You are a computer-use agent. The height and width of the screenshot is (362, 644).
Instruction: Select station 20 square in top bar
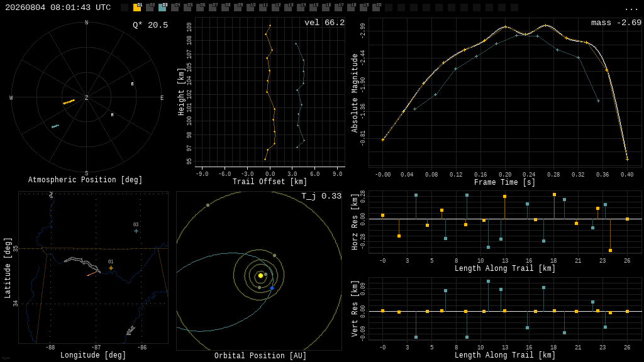[x=376, y=8]
